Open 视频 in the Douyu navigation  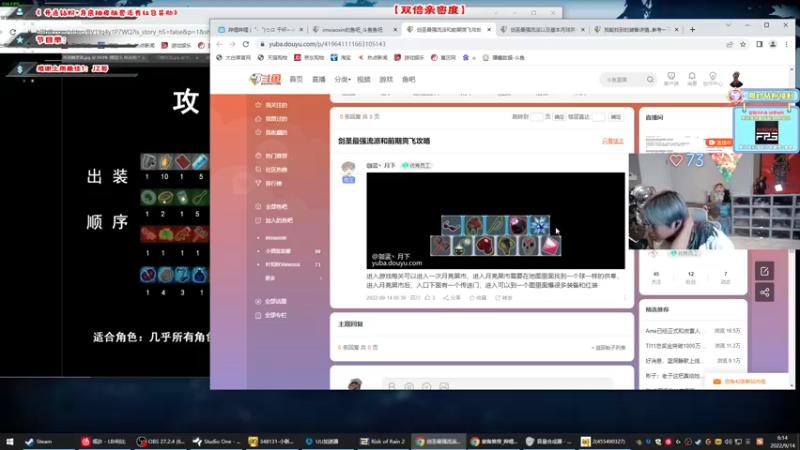363,80
